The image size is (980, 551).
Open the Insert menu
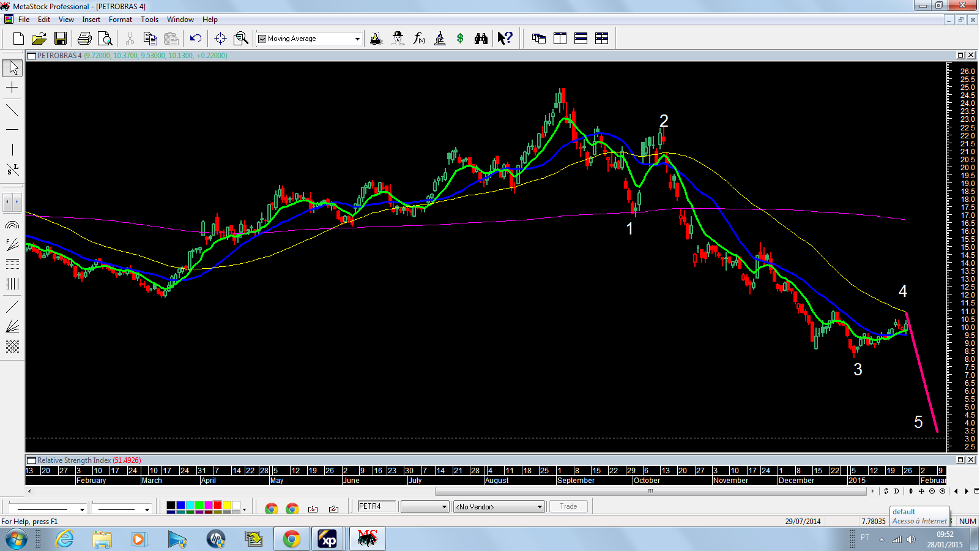(91, 20)
